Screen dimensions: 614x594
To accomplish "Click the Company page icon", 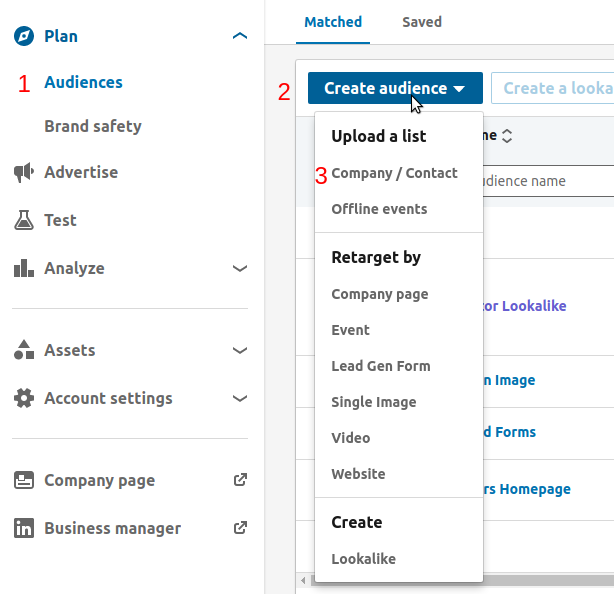I will pyautogui.click(x=24, y=481).
